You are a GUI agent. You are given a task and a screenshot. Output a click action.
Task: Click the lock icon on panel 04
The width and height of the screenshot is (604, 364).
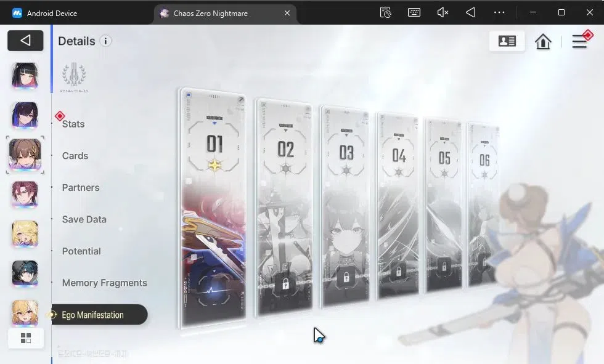click(399, 270)
